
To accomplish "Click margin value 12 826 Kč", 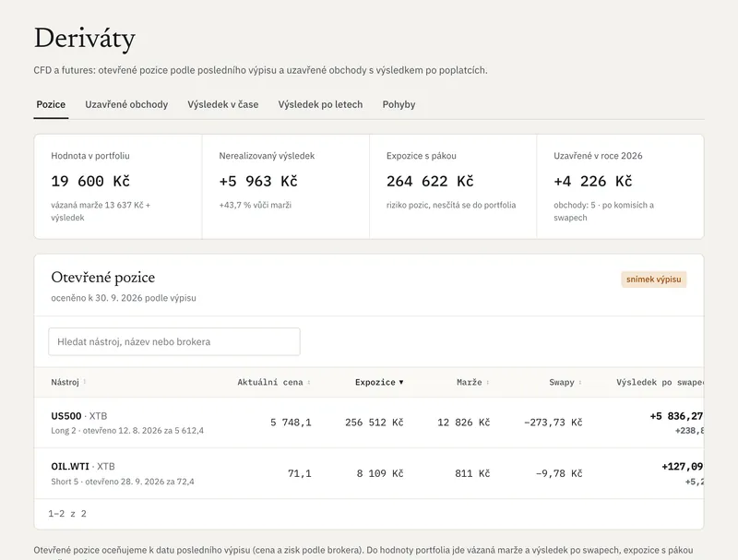I will (464, 423).
